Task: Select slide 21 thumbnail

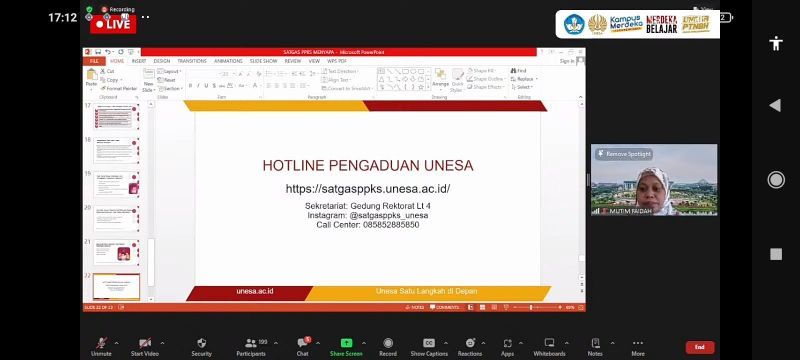Action: click(x=116, y=252)
